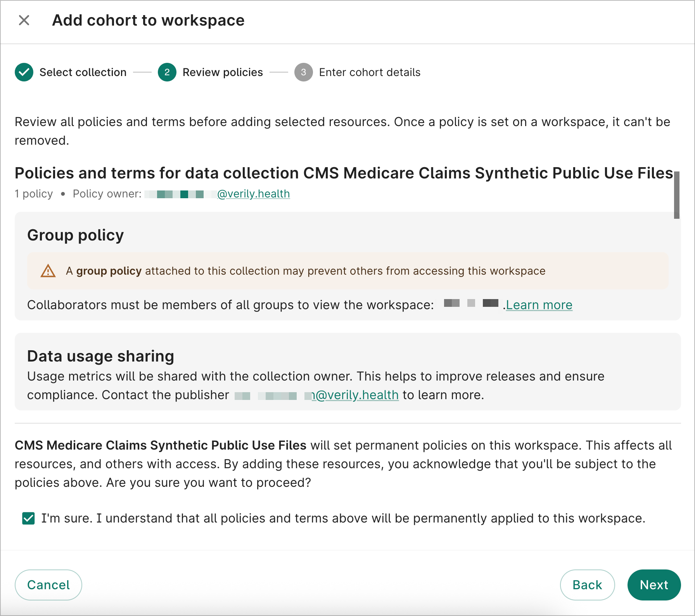Close the Add cohort to workspace dialog

[24, 20]
